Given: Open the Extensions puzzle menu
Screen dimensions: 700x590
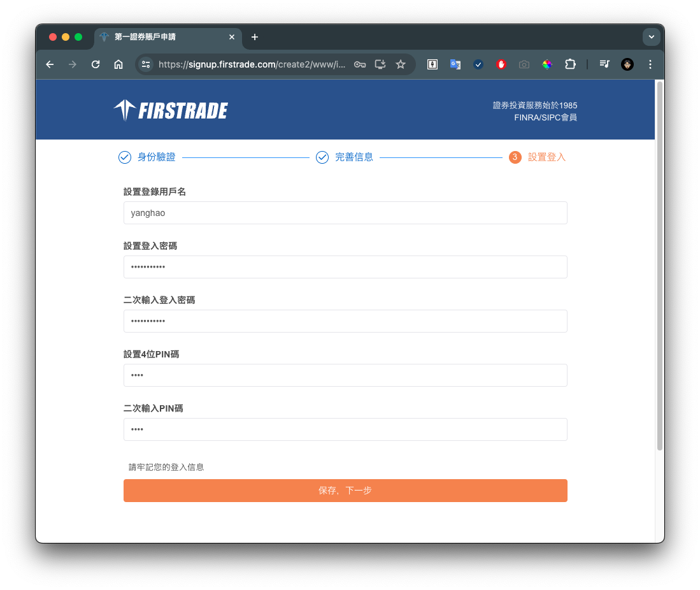Looking at the screenshot, I should [x=570, y=64].
